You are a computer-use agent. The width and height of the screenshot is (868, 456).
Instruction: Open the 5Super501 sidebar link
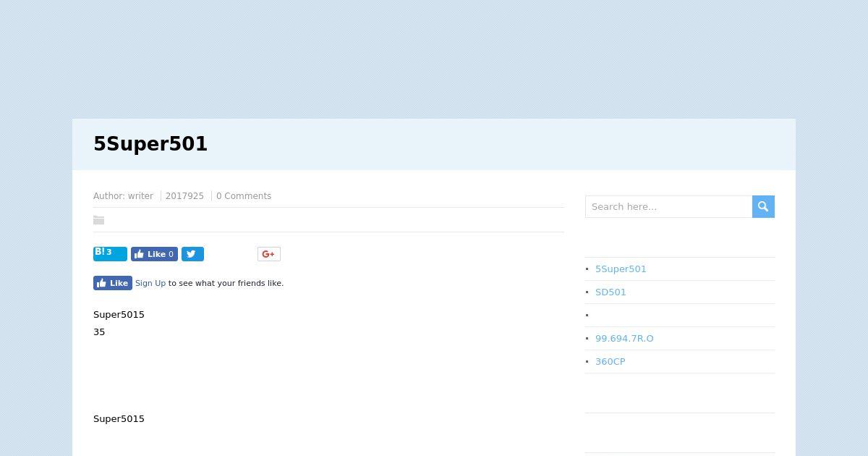(621, 269)
